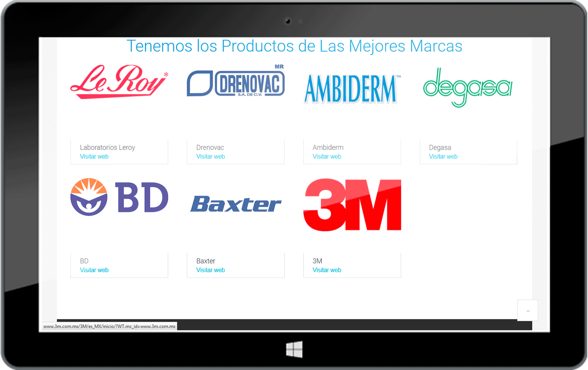The image size is (588, 370).
Task: Click Visitar web below Degasa
Action: 443,156
